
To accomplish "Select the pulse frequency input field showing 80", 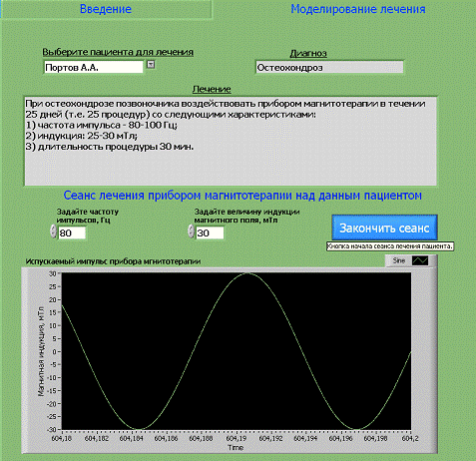I will pos(72,232).
